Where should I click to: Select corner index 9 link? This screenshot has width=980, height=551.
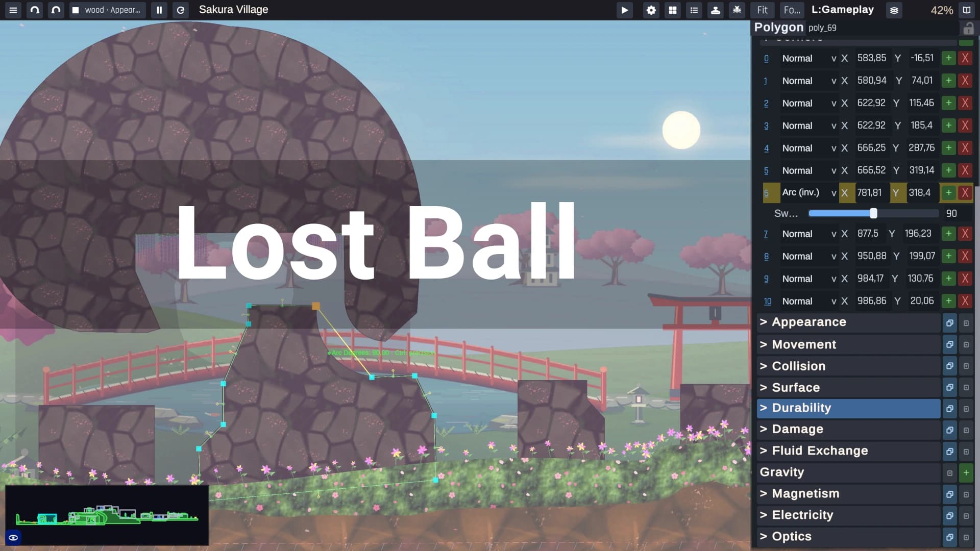[766, 279]
